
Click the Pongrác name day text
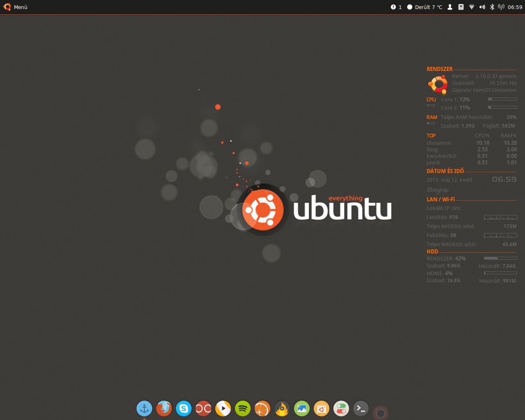pyautogui.click(x=438, y=190)
